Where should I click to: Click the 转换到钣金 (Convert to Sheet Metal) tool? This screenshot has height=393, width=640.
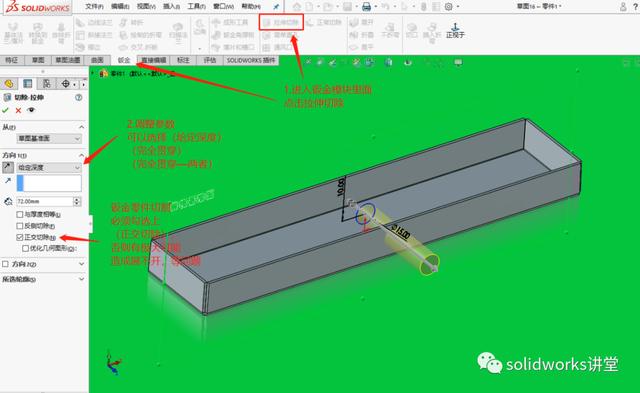coord(38,33)
